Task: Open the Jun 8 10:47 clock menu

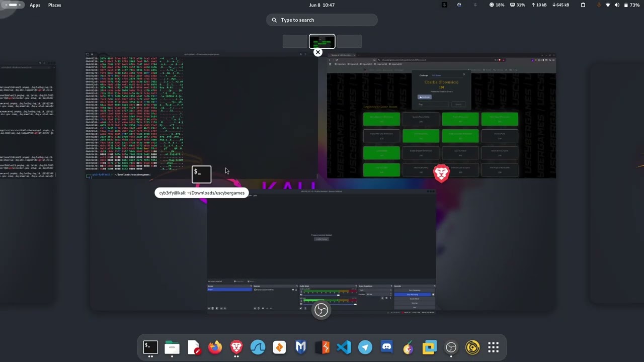Action: [x=322, y=5]
